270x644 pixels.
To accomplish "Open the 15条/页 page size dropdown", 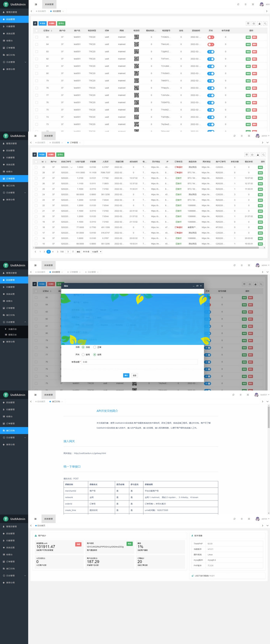I will (x=97, y=252).
